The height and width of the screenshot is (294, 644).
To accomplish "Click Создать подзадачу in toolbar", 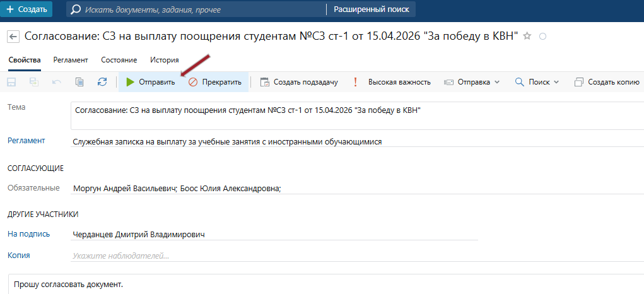I will pyautogui.click(x=300, y=82).
